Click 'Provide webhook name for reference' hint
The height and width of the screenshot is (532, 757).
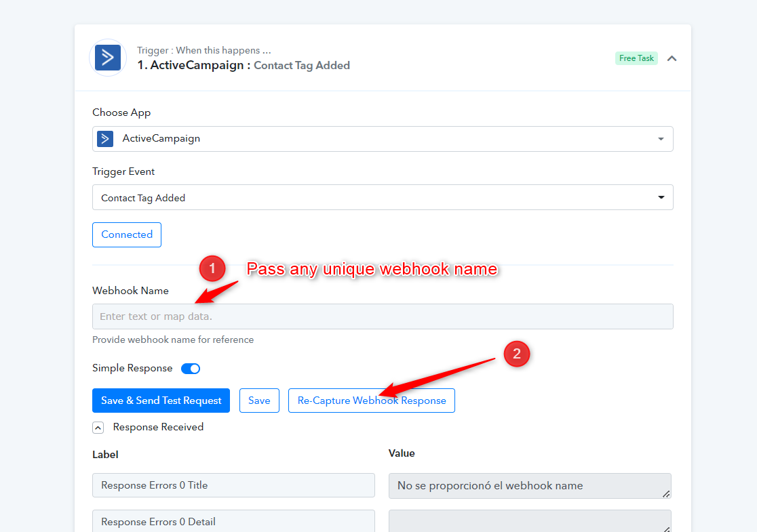click(173, 340)
